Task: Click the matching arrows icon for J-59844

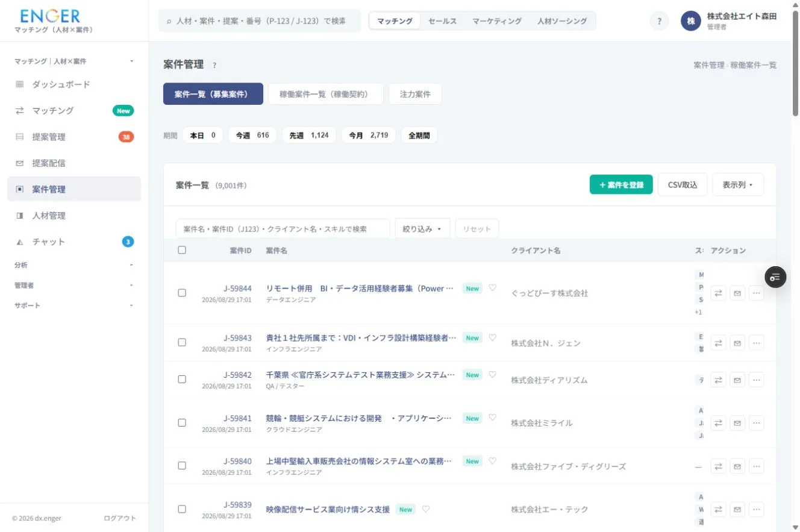Action: [x=718, y=293]
